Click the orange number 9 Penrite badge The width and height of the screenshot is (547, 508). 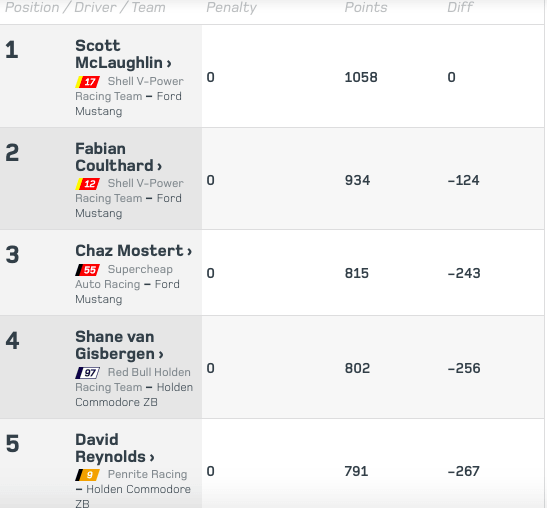[x=88, y=475]
